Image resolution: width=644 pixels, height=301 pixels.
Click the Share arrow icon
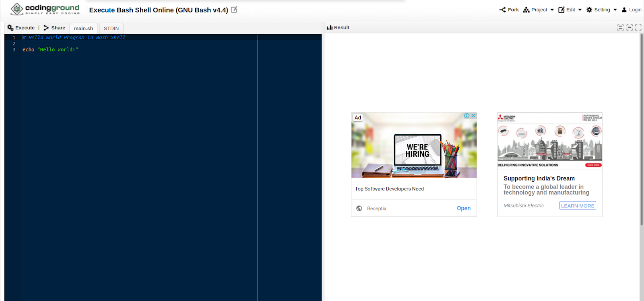(46, 28)
